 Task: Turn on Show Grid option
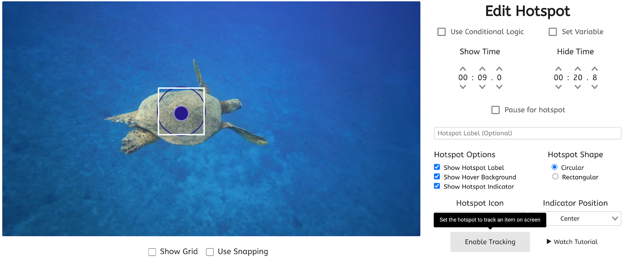pyautogui.click(x=152, y=252)
